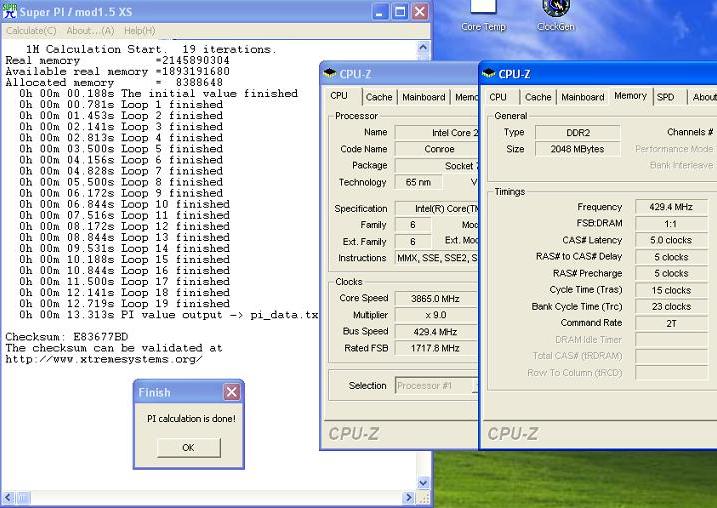The image size is (717, 508).
Task: Select Memory tab in right CPU-Z window
Action: [630, 96]
